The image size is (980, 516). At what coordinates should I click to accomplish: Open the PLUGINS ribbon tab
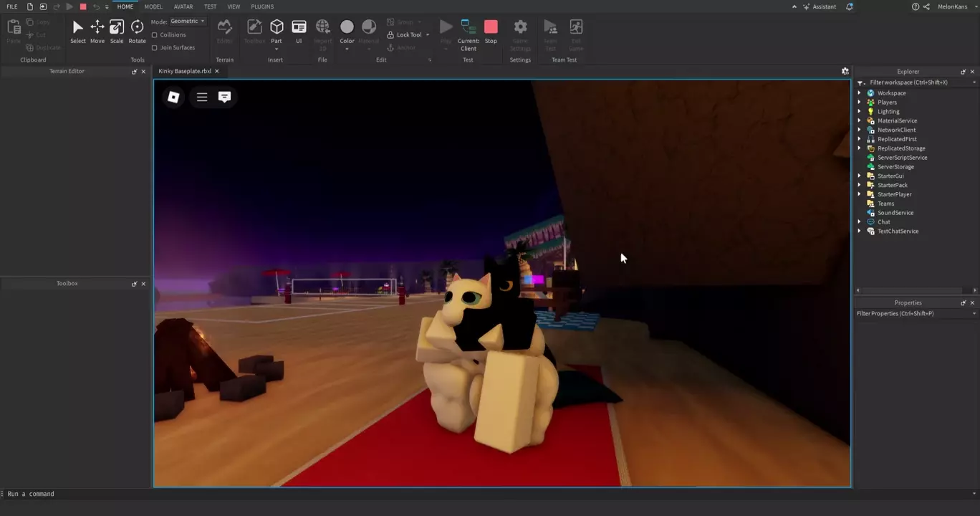[262, 6]
